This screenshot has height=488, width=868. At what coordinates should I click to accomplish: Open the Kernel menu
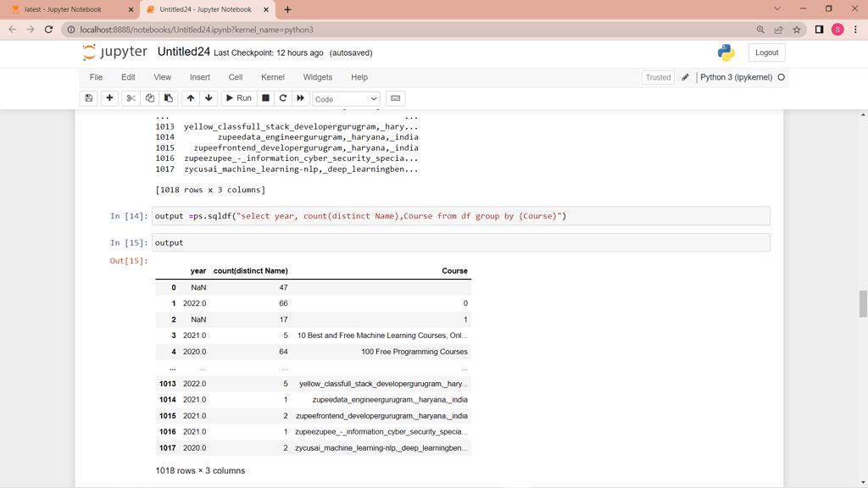272,77
